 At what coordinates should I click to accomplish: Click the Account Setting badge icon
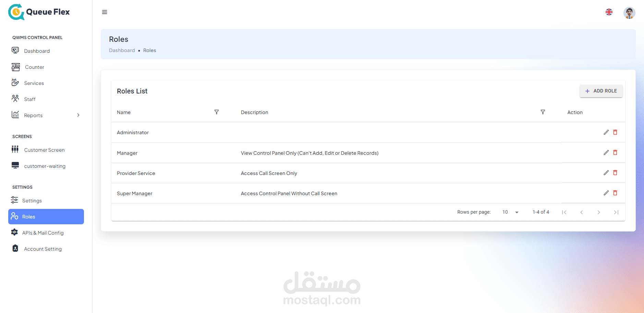click(x=15, y=248)
